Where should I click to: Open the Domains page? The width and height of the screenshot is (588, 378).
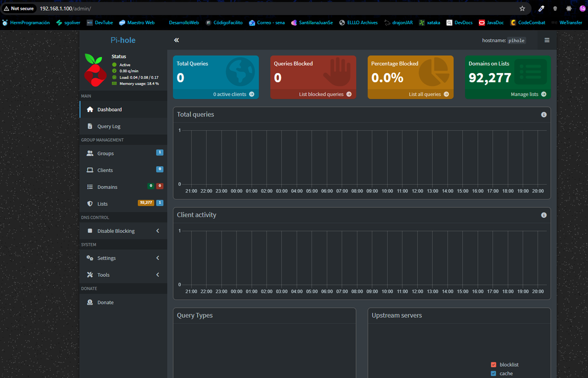[x=123, y=187]
